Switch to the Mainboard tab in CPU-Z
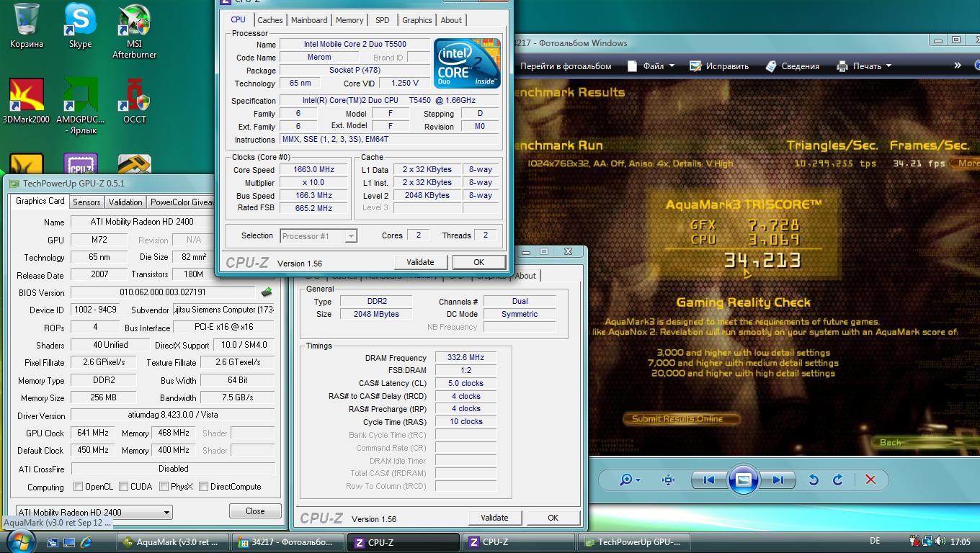The height and width of the screenshot is (553, 980). 309,20
